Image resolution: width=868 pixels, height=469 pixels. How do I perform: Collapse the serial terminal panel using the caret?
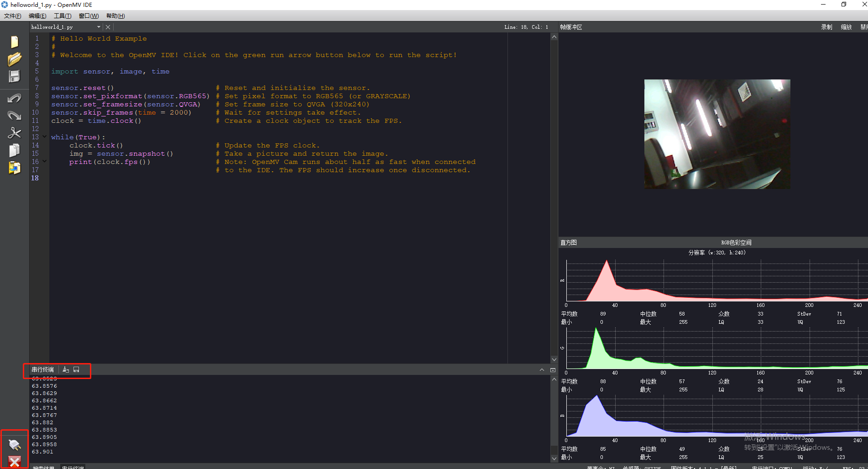click(x=542, y=369)
